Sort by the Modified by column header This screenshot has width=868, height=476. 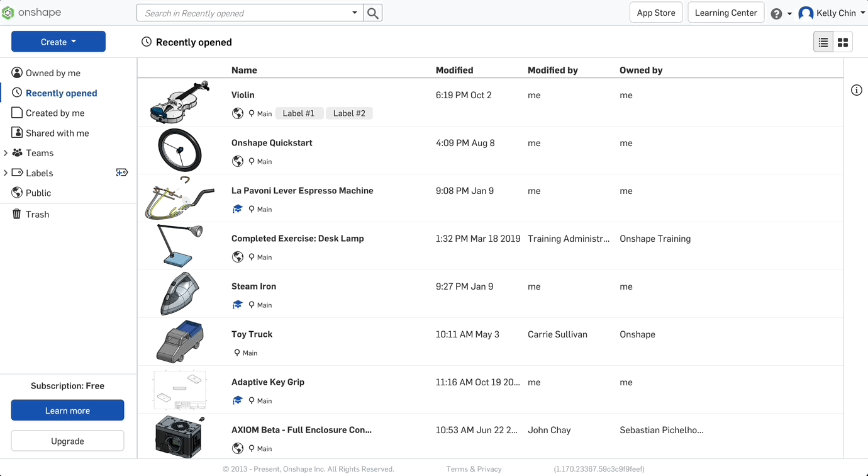click(552, 70)
